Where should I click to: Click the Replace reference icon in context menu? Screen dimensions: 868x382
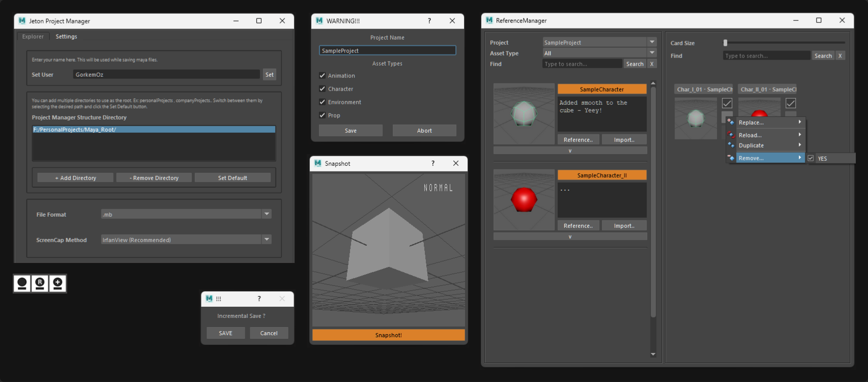click(731, 122)
